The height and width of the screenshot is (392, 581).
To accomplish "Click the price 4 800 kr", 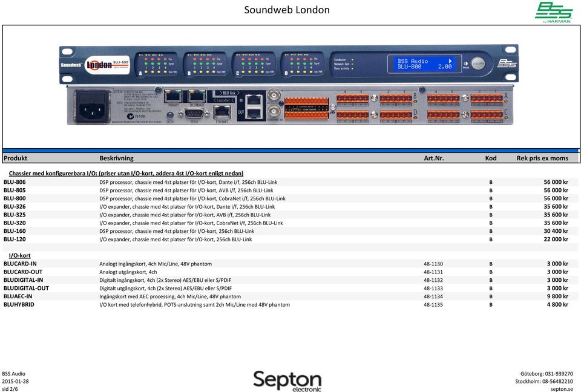I will click(557, 304).
